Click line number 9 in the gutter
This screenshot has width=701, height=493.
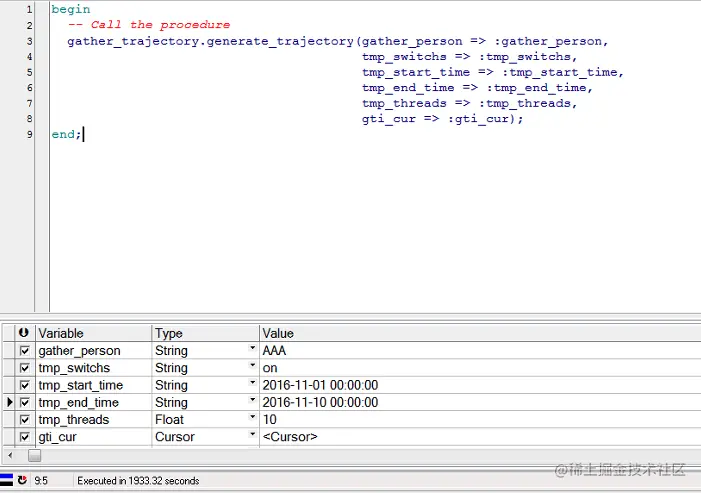(29, 134)
